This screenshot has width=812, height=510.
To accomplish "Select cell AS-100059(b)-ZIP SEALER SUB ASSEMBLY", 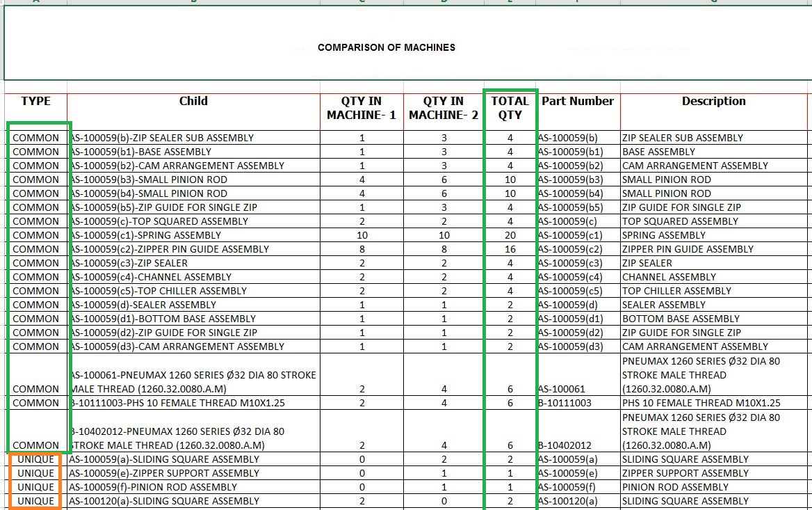I will point(193,137).
